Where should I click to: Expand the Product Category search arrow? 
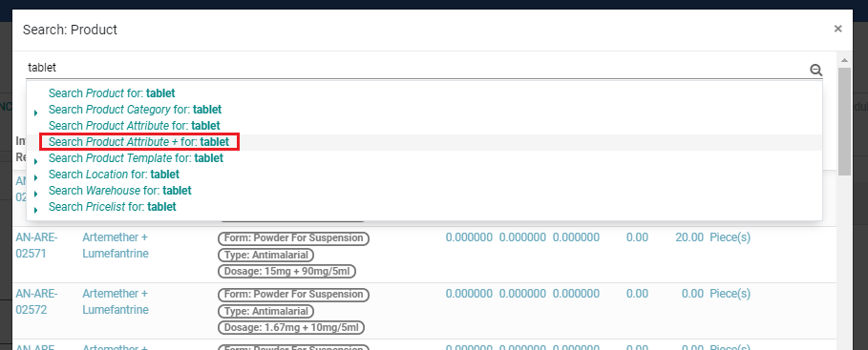pyautogui.click(x=36, y=113)
